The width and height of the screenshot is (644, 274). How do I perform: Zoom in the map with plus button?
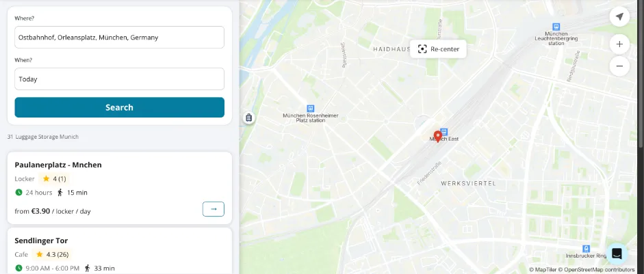pos(619,44)
